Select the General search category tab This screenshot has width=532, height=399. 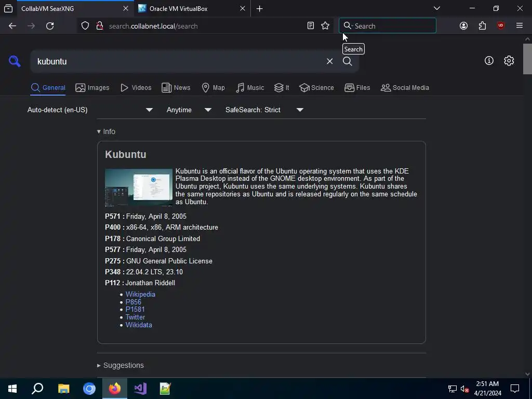point(48,87)
